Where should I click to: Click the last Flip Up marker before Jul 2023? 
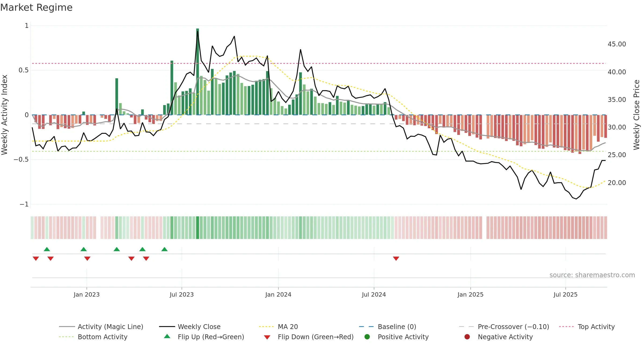tap(164, 249)
